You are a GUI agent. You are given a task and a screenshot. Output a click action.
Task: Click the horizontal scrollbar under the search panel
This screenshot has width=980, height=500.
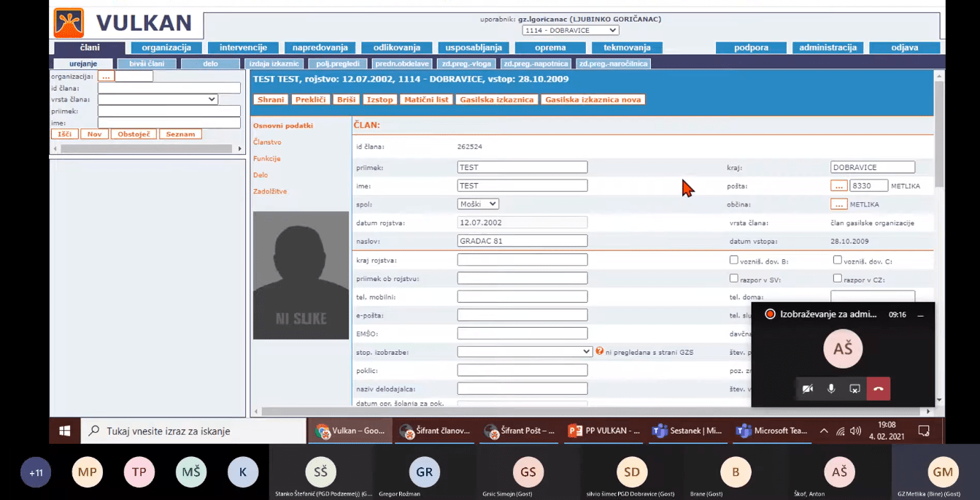tap(146, 148)
